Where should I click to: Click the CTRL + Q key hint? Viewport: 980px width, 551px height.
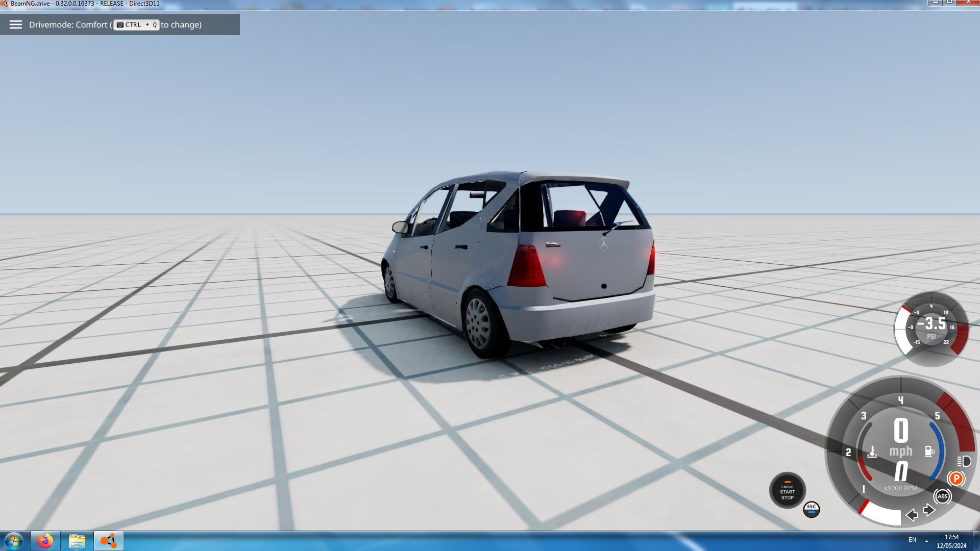(x=136, y=24)
